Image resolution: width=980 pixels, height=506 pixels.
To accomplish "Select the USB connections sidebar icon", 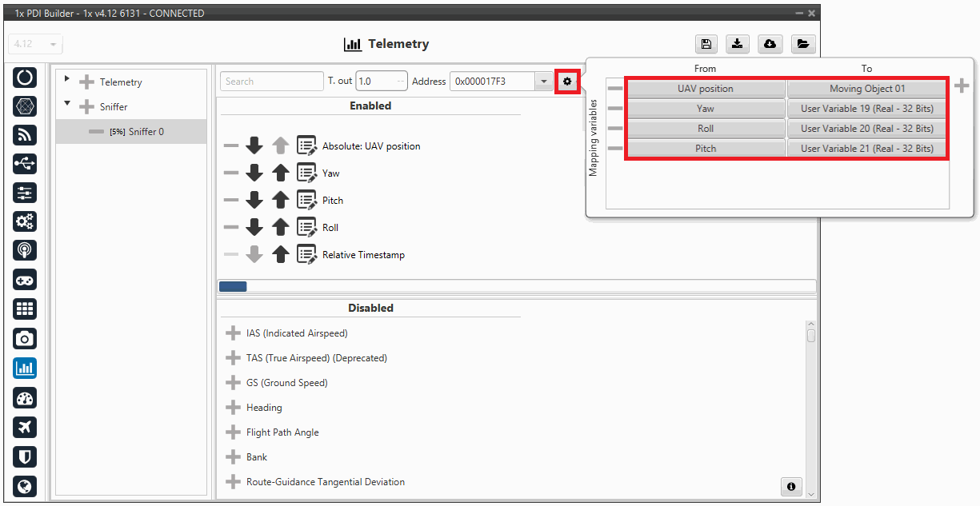I will coord(25,164).
